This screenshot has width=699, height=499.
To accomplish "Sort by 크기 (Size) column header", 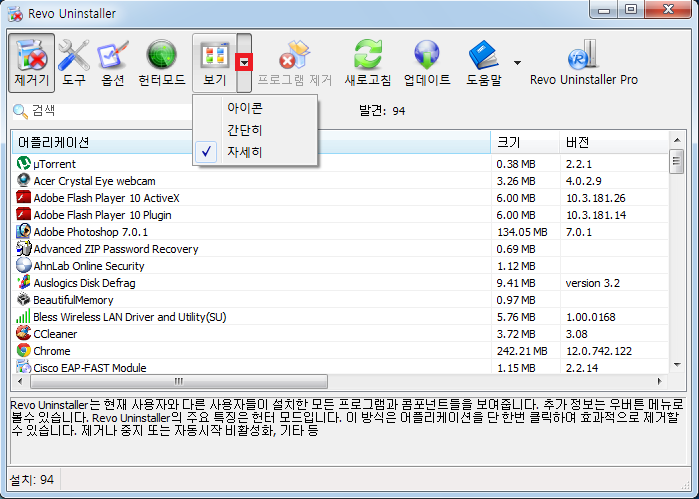I will (525, 142).
